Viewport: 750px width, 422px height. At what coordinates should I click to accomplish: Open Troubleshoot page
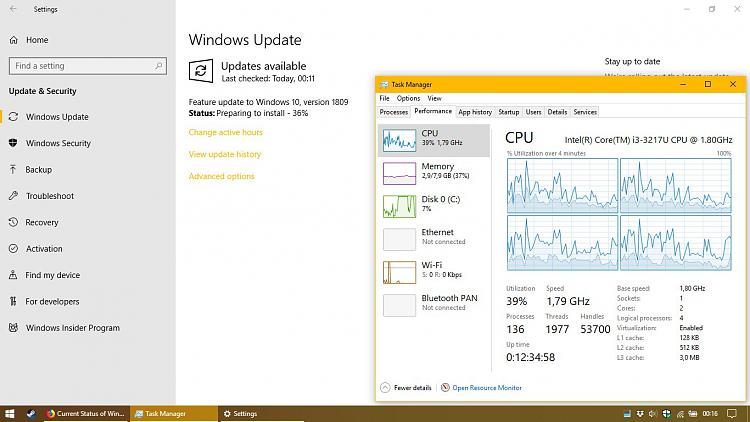point(50,196)
